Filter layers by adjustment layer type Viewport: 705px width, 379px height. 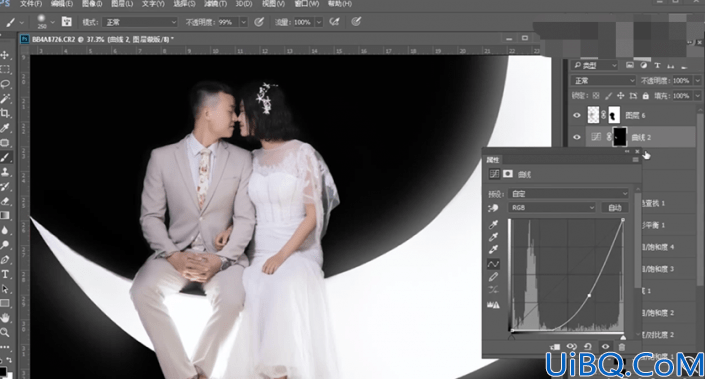click(643, 65)
